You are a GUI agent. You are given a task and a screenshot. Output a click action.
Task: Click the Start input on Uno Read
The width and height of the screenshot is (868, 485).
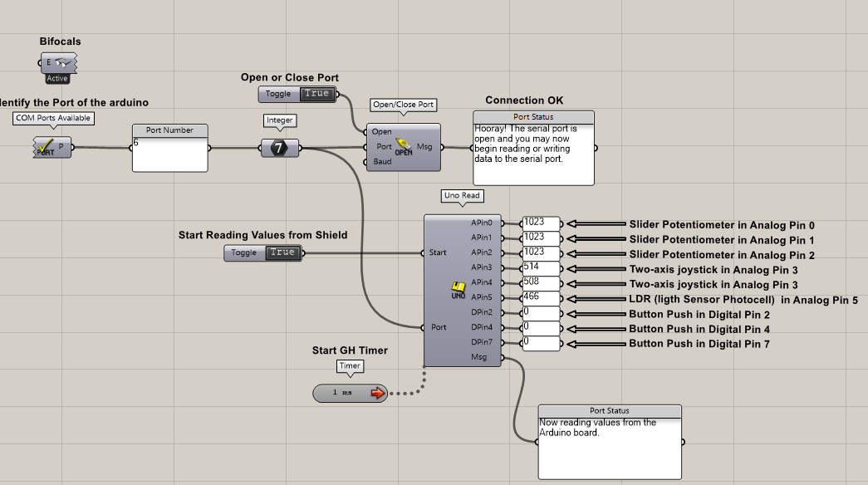tap(437, 252)
